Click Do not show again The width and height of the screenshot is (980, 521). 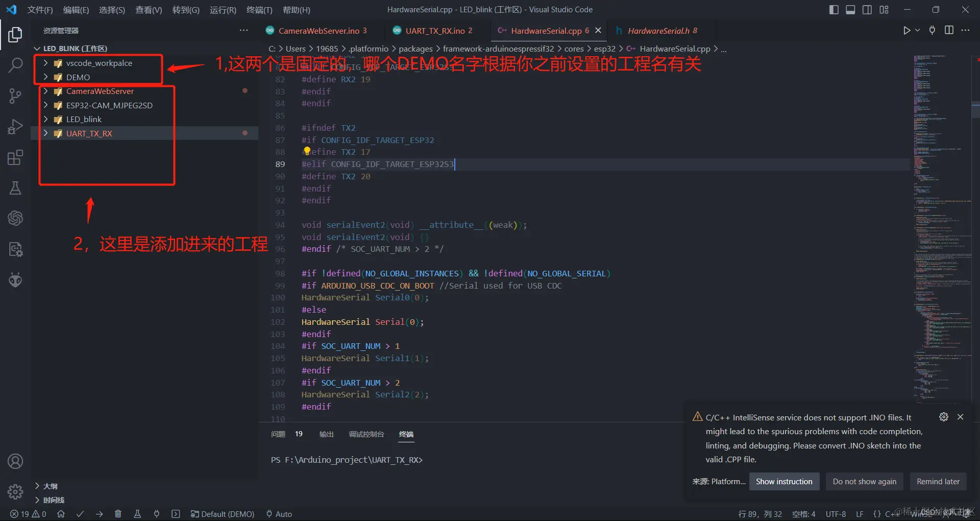point(865,482)
